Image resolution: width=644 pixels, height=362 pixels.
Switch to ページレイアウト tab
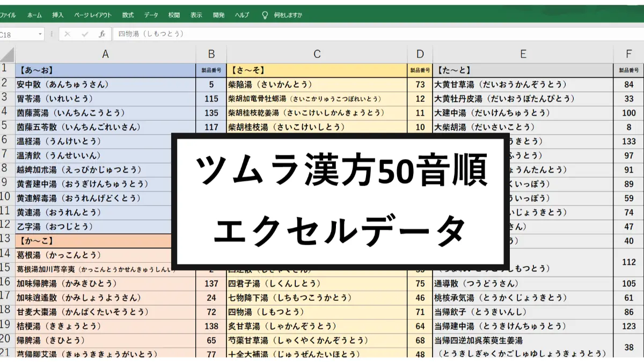coord(93,16)
